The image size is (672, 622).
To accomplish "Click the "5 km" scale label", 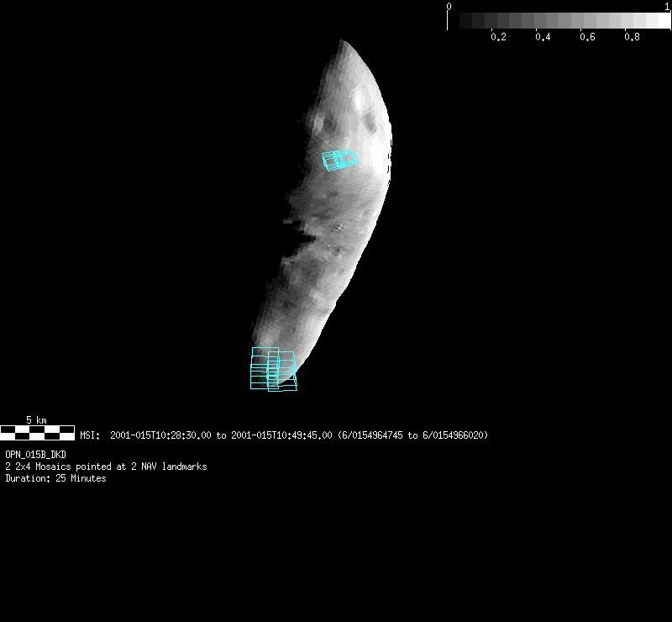I will [x=36, y=419].
